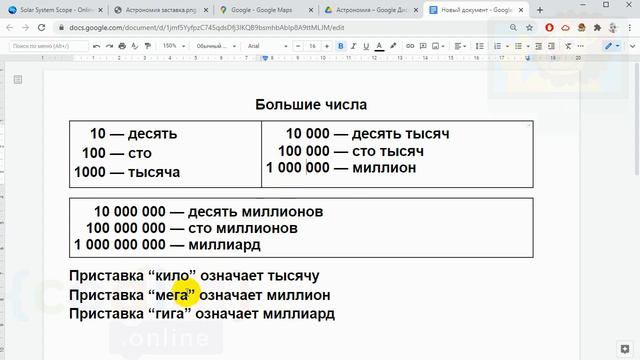Add a comment from the toolbar
This screenshot has height=360, width=640.
[x=423, y=46]
